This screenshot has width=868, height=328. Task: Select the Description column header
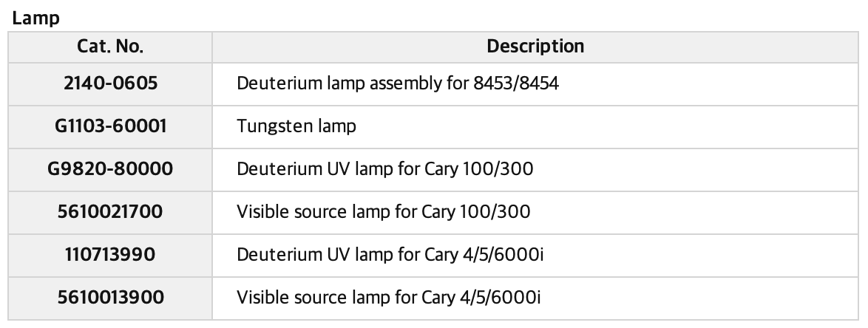pyautogui.click(x=535, y=47)
